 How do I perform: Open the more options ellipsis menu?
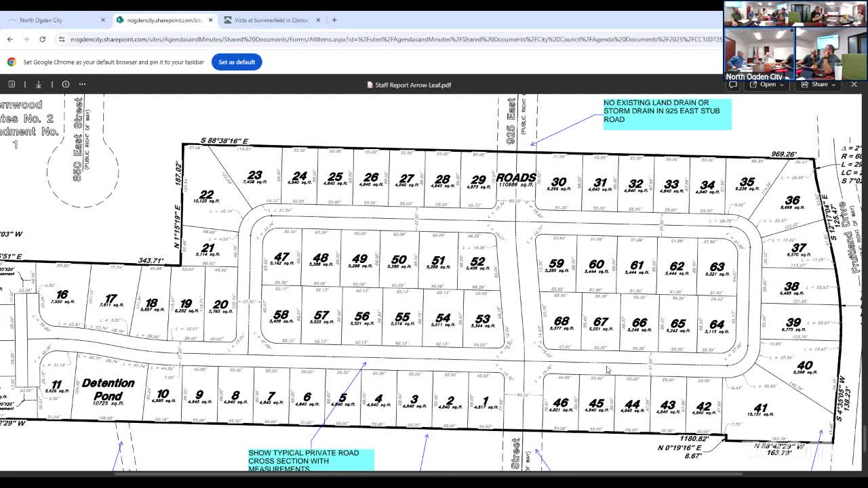tap(82, 84)
